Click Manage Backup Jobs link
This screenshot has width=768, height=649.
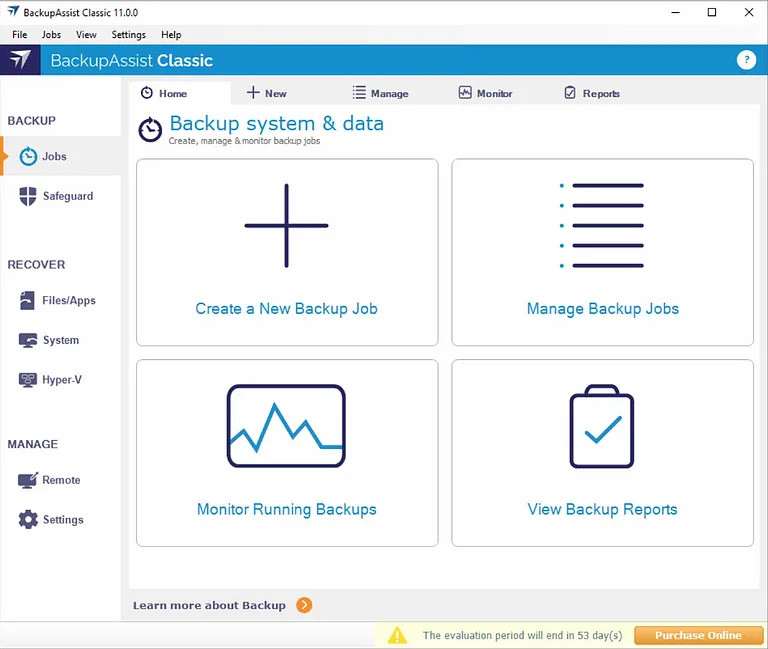(x=603, y=309)
